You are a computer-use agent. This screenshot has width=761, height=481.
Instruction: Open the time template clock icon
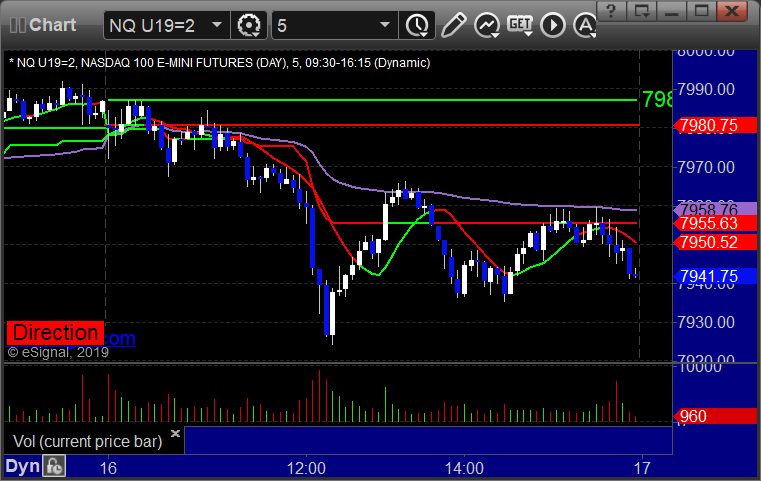pos(417,25)
